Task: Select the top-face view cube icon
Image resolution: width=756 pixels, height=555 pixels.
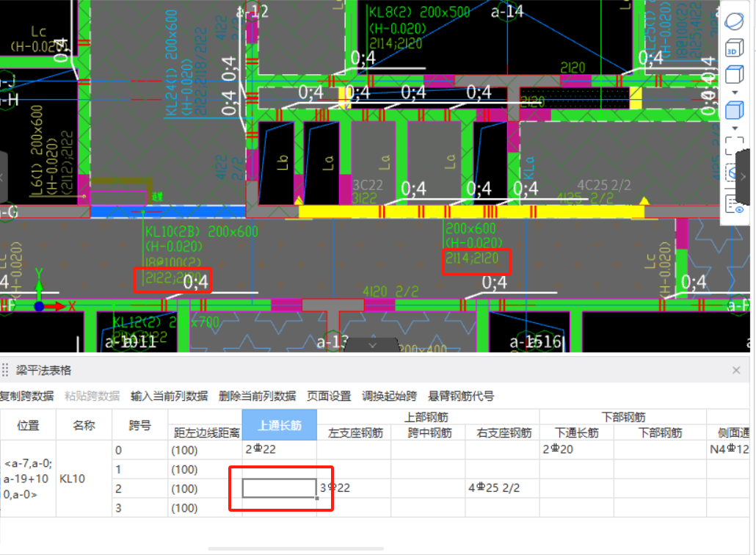Action: pos(734,75)
